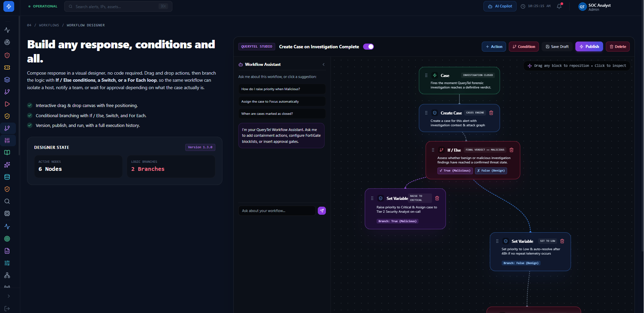Select the highlighted sliders icon in sidebar

click(7, 140)
